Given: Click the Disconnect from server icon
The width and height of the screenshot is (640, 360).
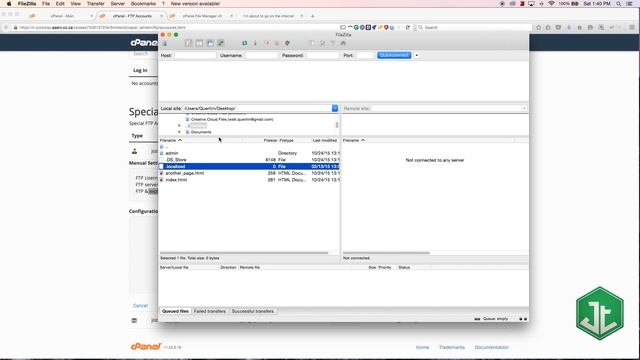Looking at the screenshot, I should coord(277,43).
